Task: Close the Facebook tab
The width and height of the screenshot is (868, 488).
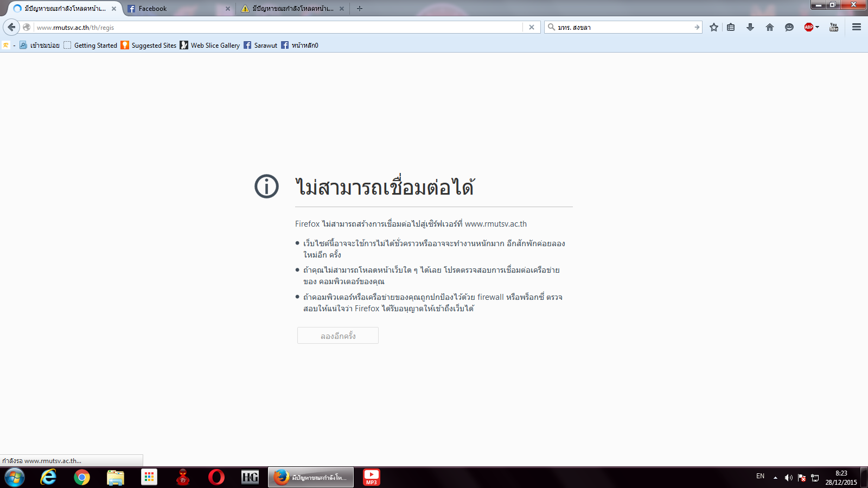Action: [x=228, y=9]
